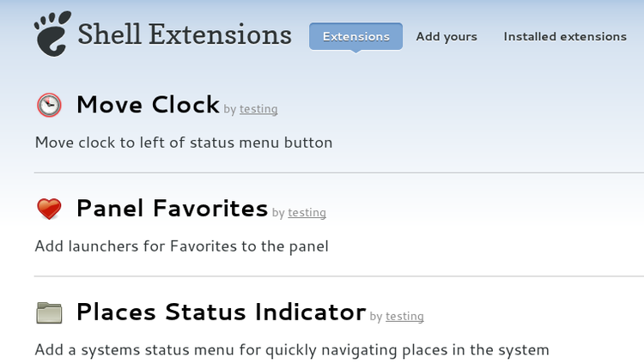The width and height of the screenshot is (644, 364).
Task: Click the divider line below Panel Favorites
Action: (339, 276)
